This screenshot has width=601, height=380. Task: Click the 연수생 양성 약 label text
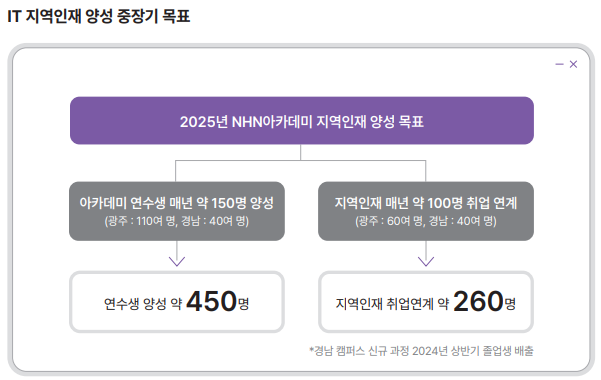[x=143, y=304]
